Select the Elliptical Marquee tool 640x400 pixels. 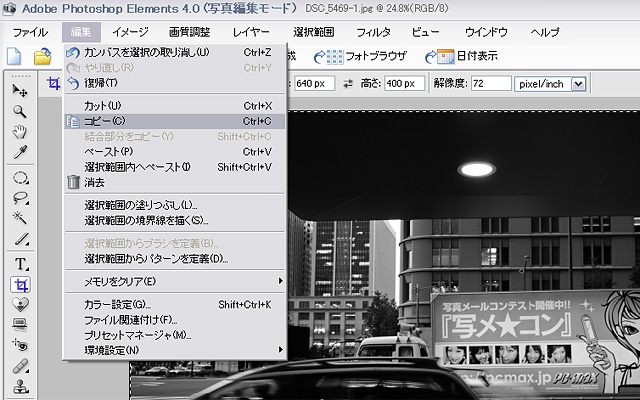pos(20,178)
